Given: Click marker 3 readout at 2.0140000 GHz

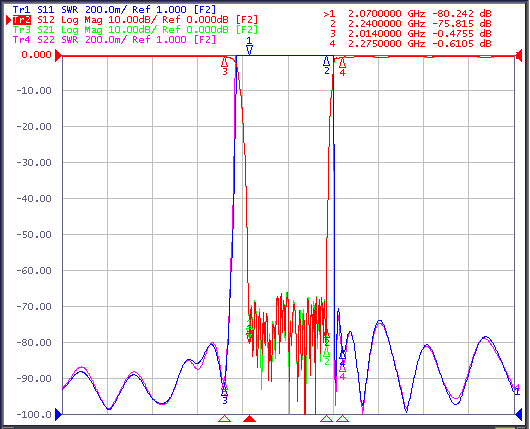Looking at the screenshot, I should pos(410,34).
